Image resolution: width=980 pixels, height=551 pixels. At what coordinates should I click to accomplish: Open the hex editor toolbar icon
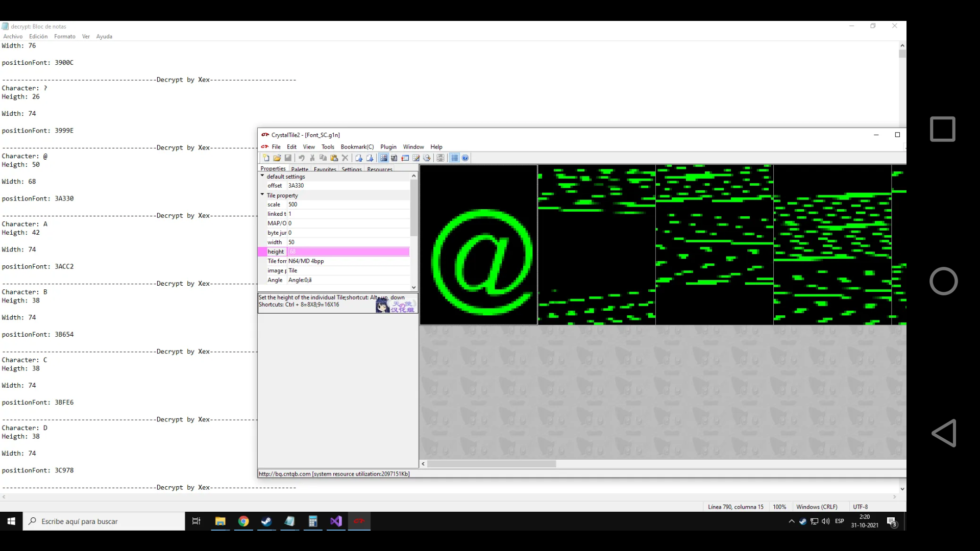pyautogui.click(x=394, y=158)
